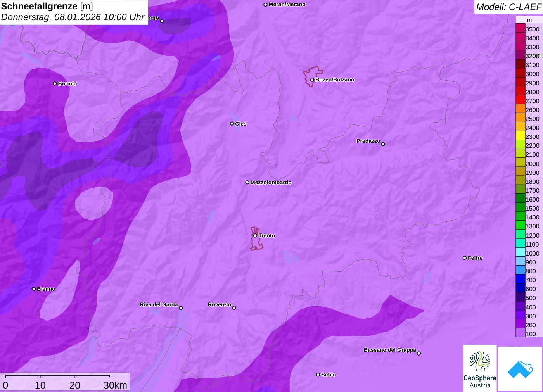Click the Meran/Merano label text

[287, 4]
